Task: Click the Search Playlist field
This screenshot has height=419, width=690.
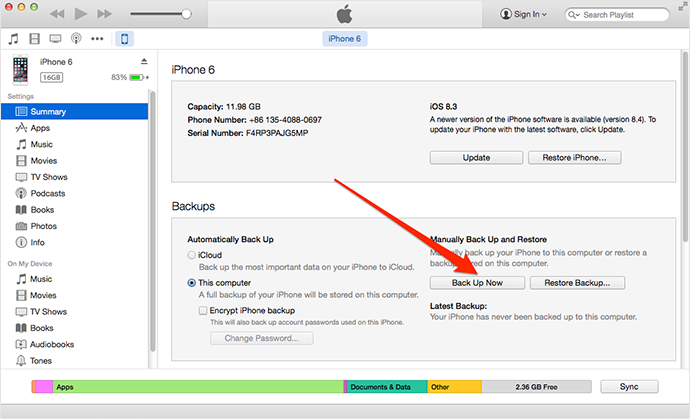Action: [x=617, y=15]
